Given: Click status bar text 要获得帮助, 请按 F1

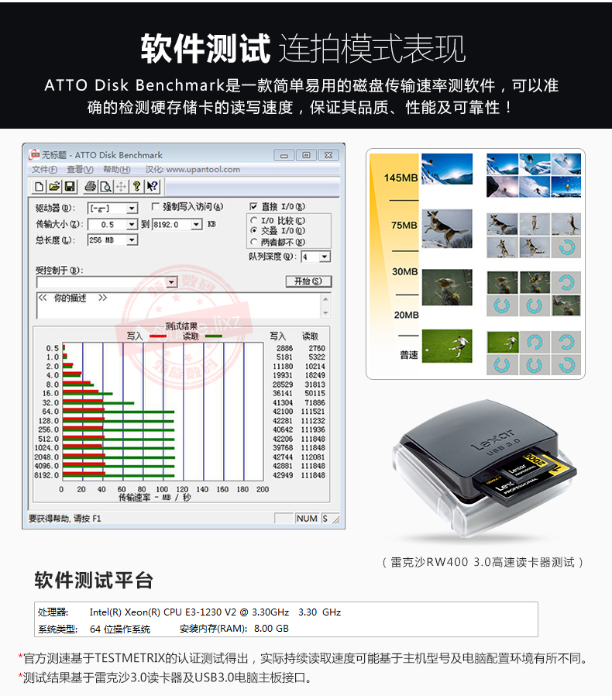Looking at the screenshot, I should [x=65, y=519].
